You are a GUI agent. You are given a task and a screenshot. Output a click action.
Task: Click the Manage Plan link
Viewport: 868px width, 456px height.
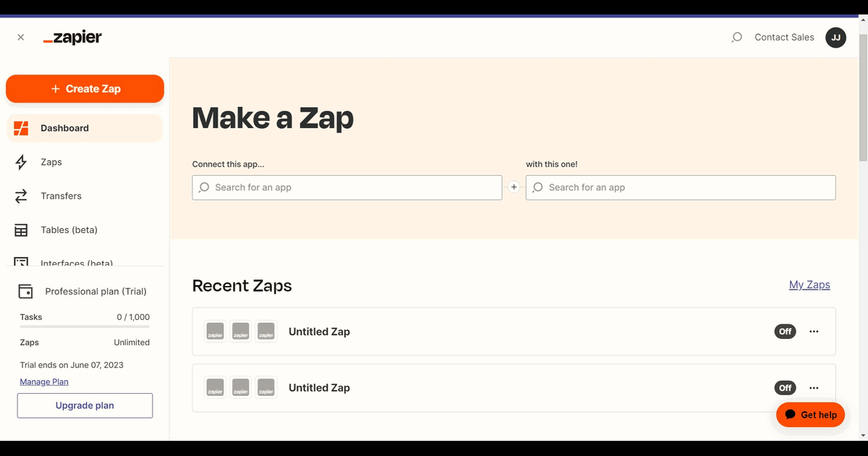coord(44,381)
